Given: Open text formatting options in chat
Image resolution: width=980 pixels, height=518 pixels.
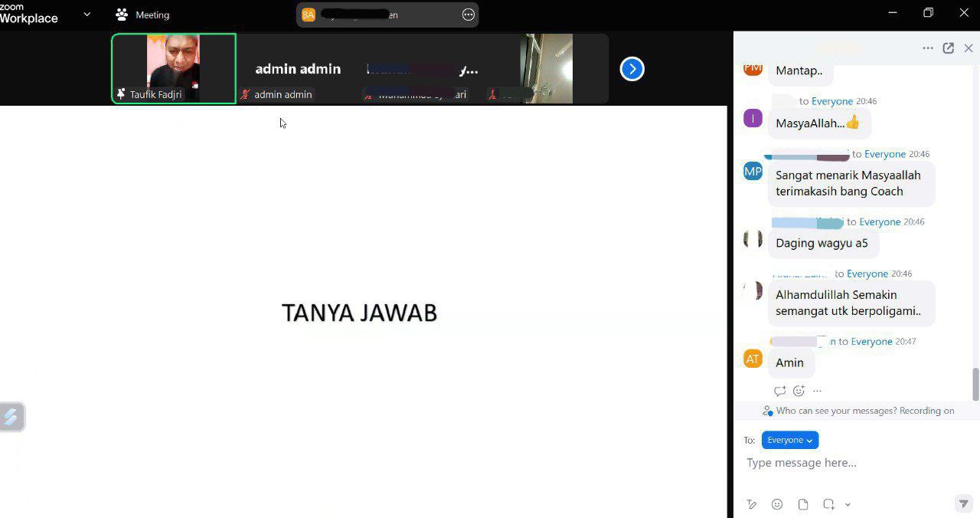Looking at the screenshot, I should 752,504.
